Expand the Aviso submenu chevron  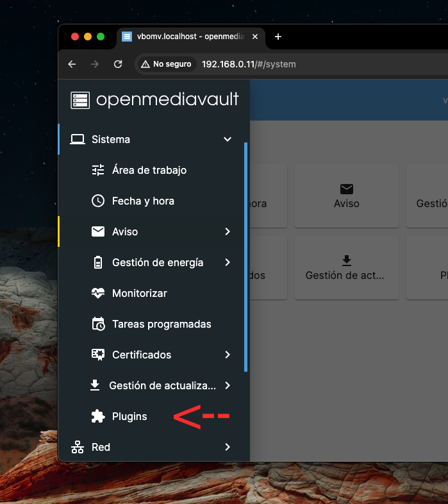228,231
